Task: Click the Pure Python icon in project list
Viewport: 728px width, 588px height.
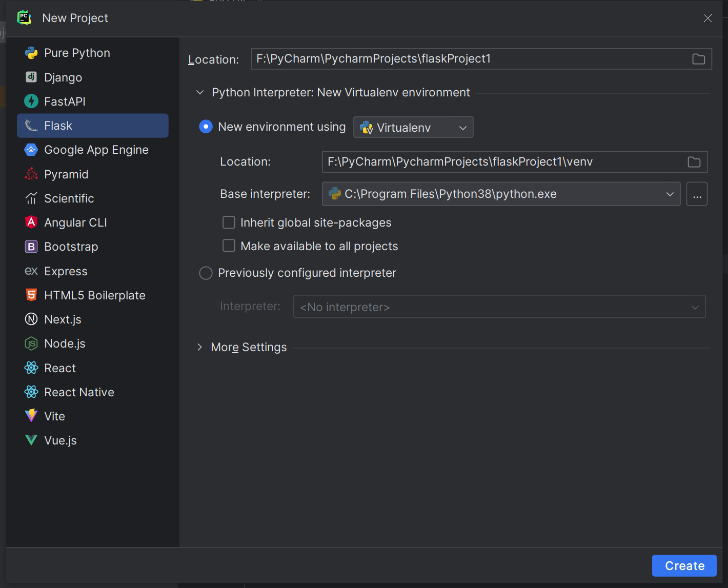Action: 31,53
